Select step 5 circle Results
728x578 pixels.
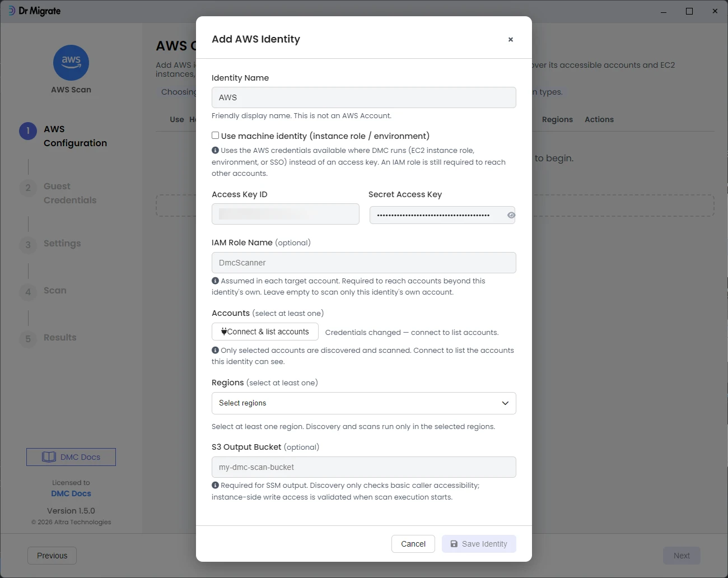28,339
